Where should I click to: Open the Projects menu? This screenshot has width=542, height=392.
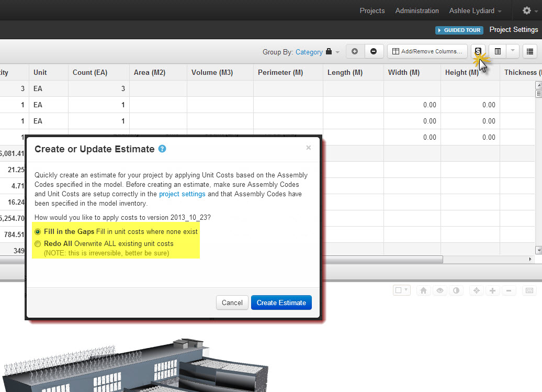click(372, 10)
